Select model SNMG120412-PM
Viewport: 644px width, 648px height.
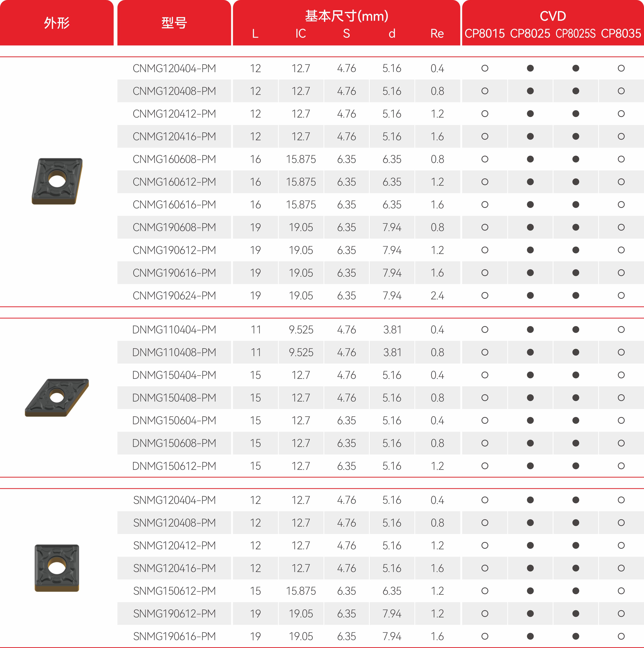(174, 545)
